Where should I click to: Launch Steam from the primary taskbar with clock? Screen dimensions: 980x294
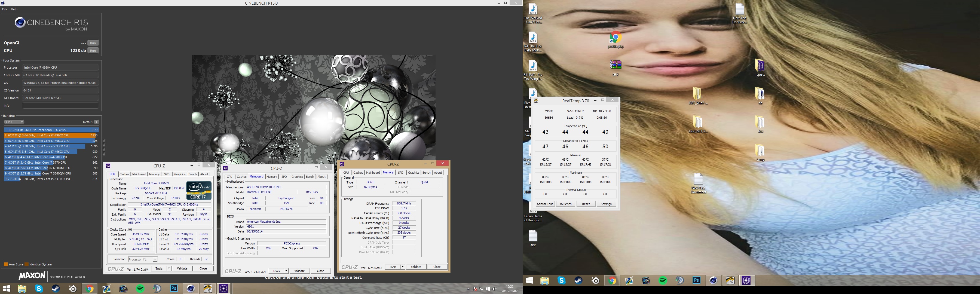pyautogui.click(x=56, y=289)
